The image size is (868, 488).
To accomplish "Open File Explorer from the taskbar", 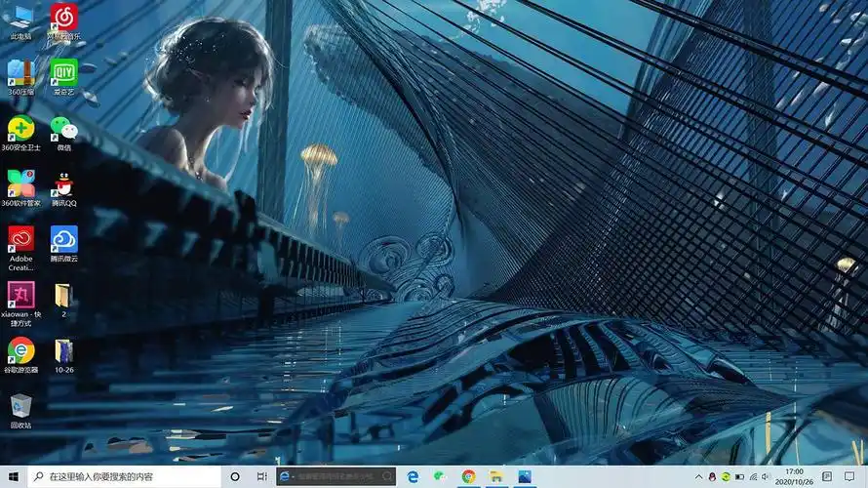I will 496,476.
